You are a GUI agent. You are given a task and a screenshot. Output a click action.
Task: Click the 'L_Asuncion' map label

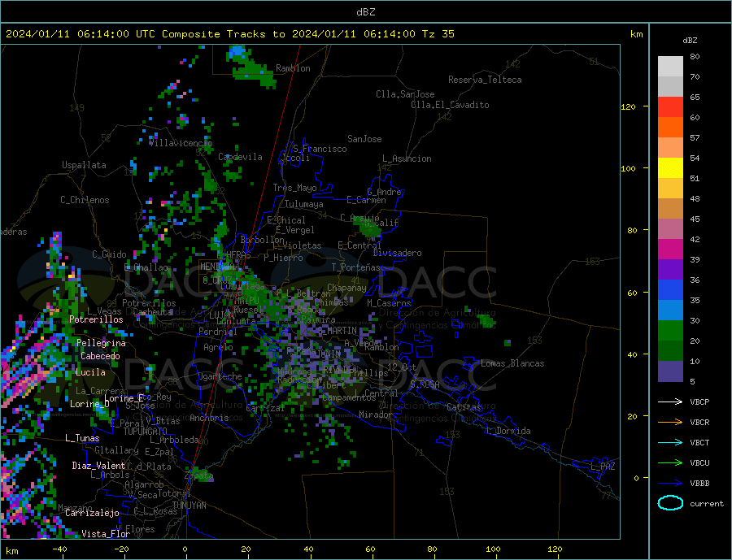[x=407, y=158]
